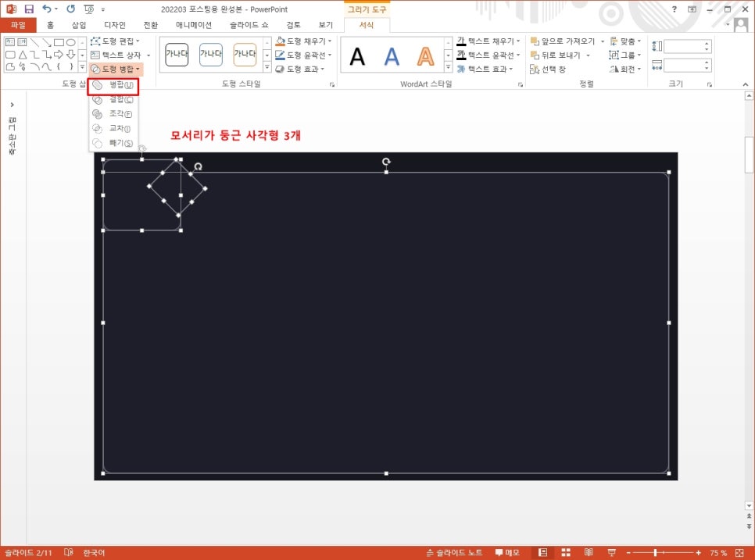The image size is (755, 560).
Task: Toggle the 슬라이드 노트 pane
Action: 454,553
